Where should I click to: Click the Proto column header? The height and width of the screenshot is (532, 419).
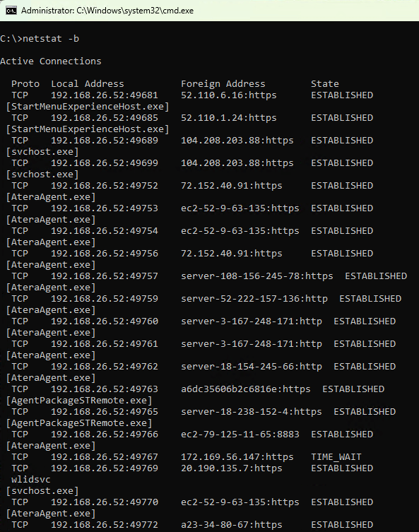pos(25,84)
